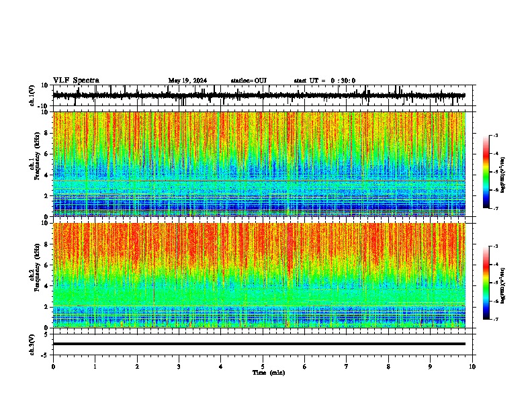532x411 pixels.
Task: Click the time axis tick label "7"
Action: point(347,367)
